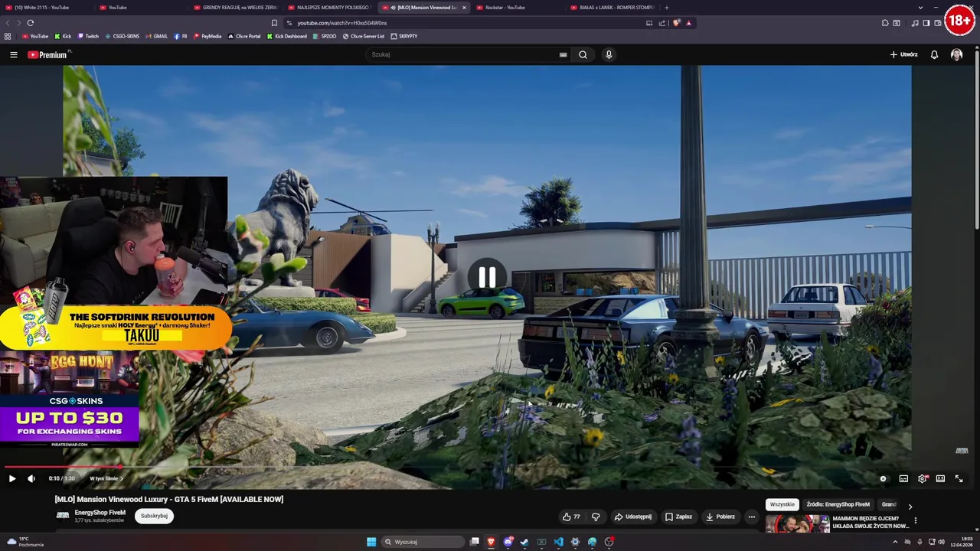
Task: Click the large pause overlay on video
Action: [487, 277]
